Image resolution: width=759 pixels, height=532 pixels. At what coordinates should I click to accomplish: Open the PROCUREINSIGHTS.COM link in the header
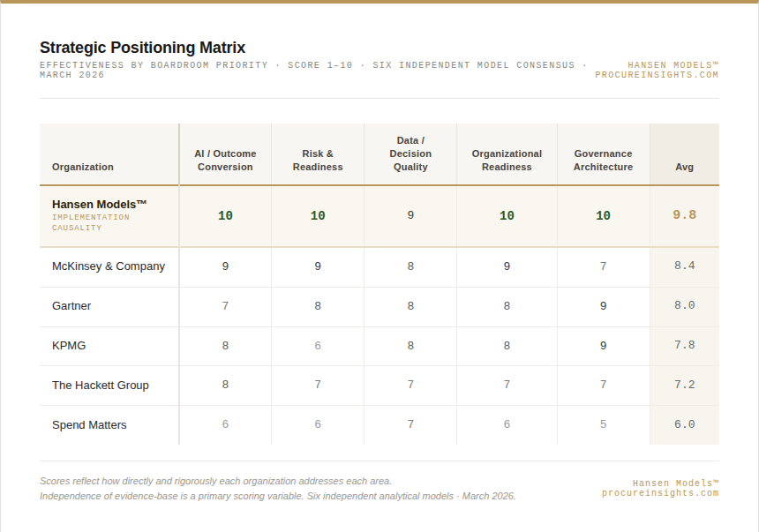tap(657, 75)
